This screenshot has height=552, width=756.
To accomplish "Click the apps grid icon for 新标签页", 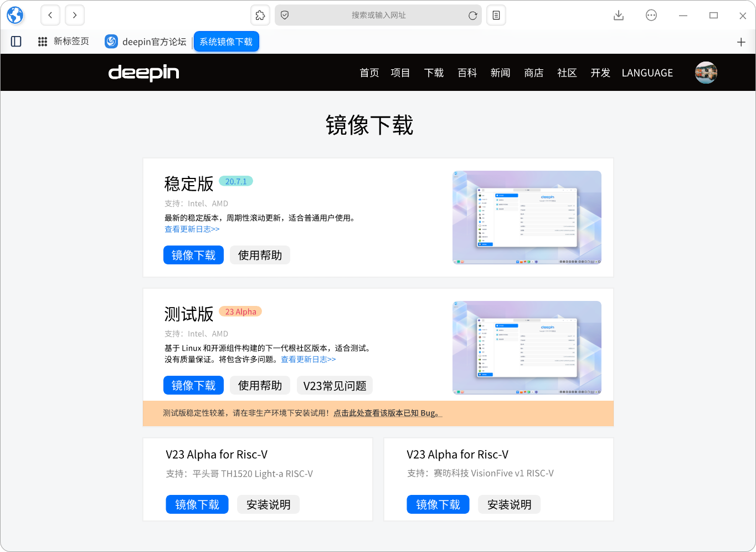I will [x=43, y=42].
